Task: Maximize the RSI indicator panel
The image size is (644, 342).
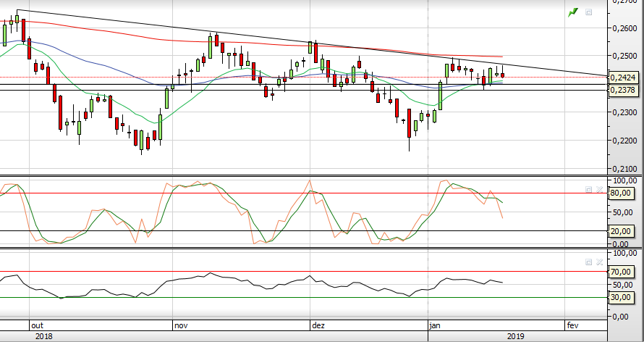Action: [x=588, y=262]
